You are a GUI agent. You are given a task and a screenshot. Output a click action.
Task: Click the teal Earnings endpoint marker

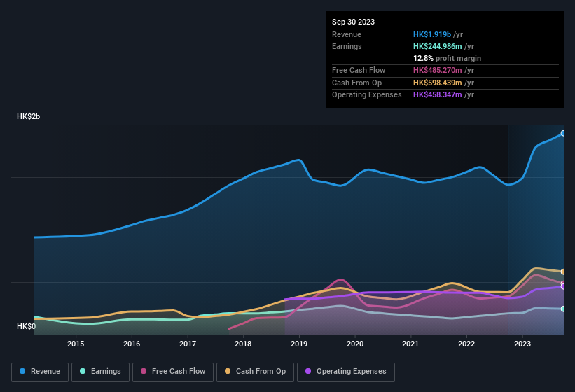563,309
